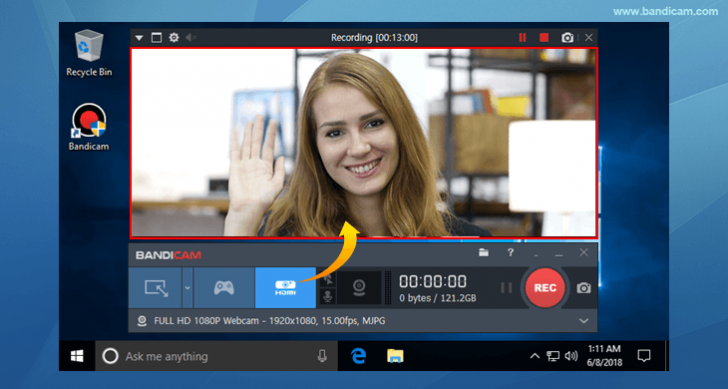Toggle the webcam overlay button
The height and width of the screenshot is (389, 728).
pyautogui.click(x=358, y=288)
